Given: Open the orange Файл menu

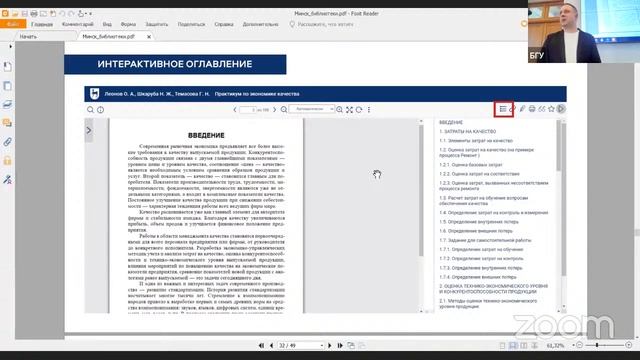Looking at the screenshot, I should click(x=13, y=24).
